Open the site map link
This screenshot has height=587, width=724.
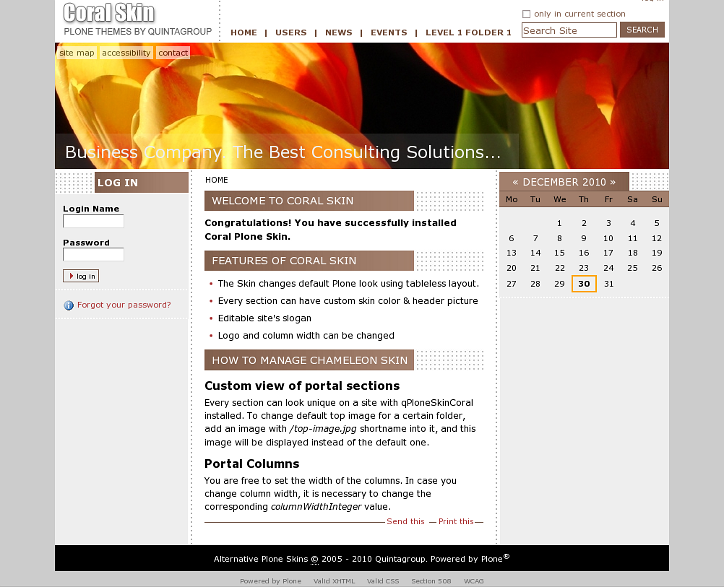[77, 53]
